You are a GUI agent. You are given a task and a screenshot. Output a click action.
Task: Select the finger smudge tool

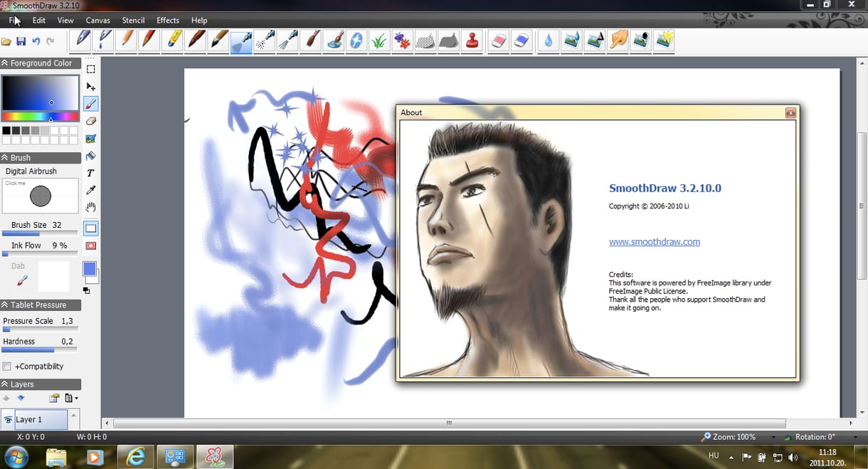(x=618, y=41)
